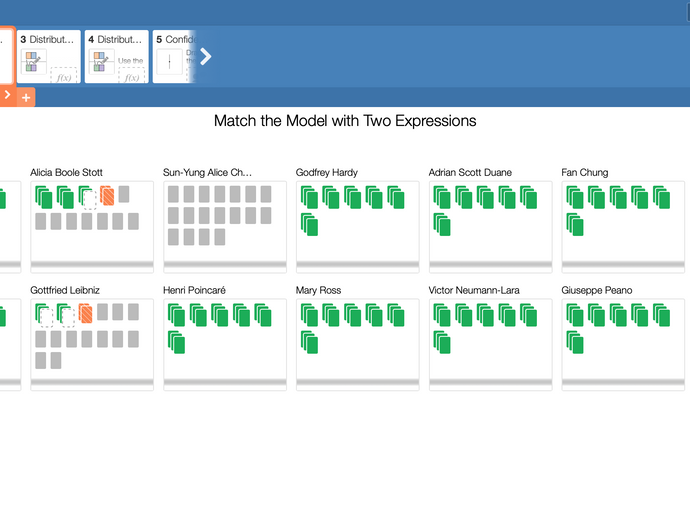Open Giuseppe Peano's student card
Viewport: 690px width, 518px height.
pyautogui.click(x=623, y=345)
